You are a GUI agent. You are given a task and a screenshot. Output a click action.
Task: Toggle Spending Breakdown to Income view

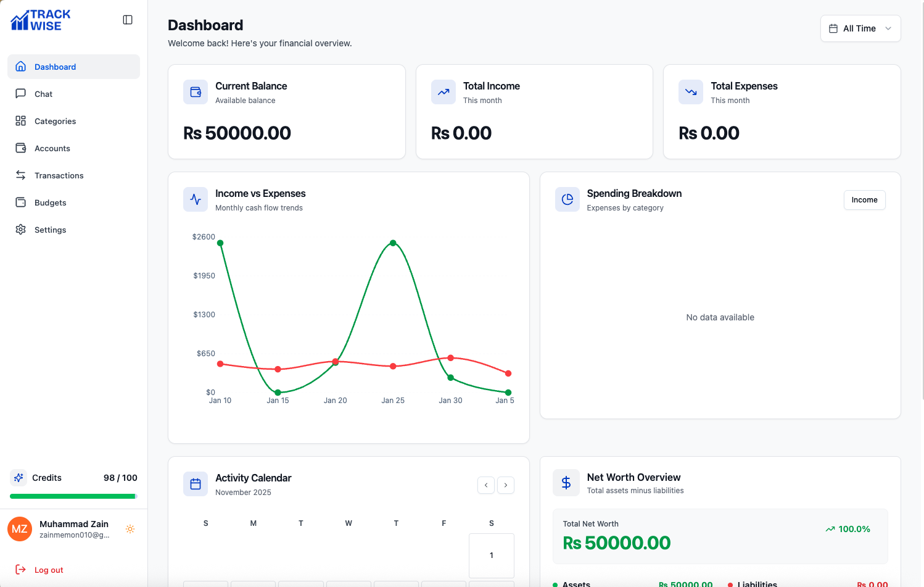pos(864,199)
